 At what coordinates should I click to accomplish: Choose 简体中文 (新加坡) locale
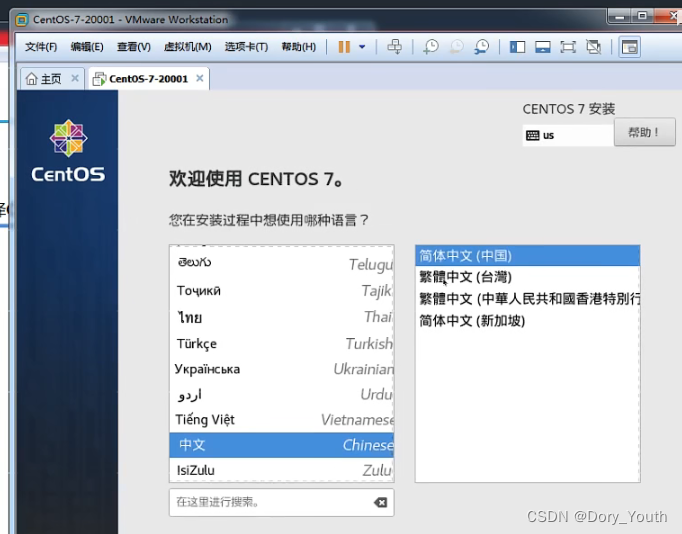click(527, 320)
